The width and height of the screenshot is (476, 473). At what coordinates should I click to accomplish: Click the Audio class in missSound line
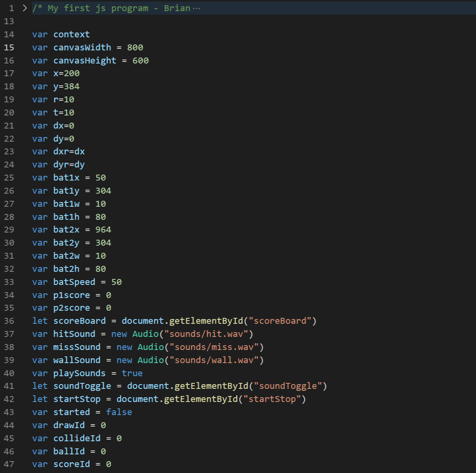point(151,347)
